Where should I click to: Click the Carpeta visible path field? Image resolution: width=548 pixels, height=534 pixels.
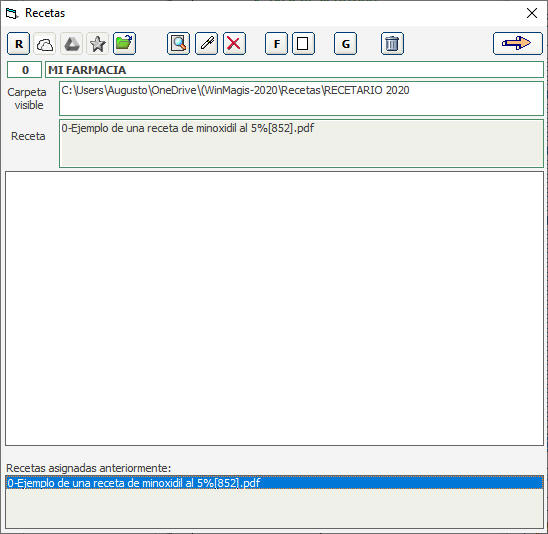click(301, 99)
